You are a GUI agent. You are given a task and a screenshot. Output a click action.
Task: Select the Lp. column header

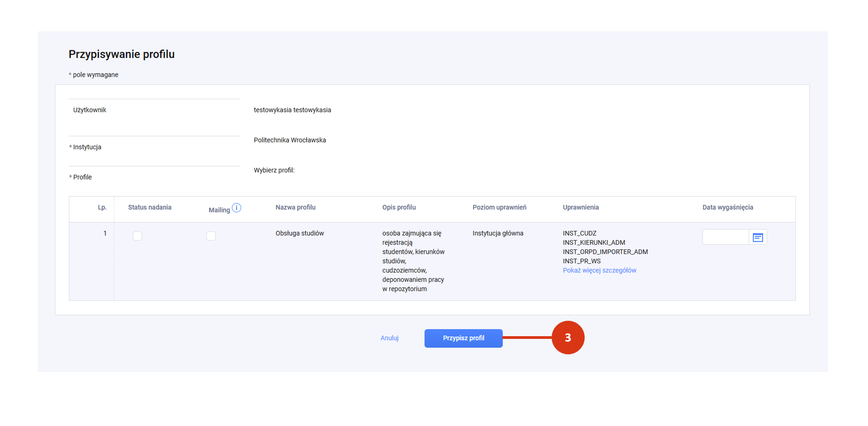(102, 207)
